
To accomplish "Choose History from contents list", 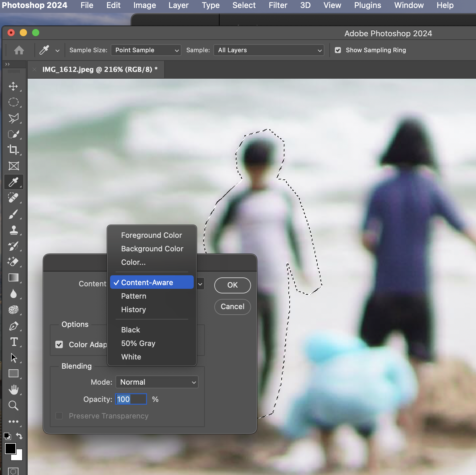I will pyautogui.click(x=152, y=310).
